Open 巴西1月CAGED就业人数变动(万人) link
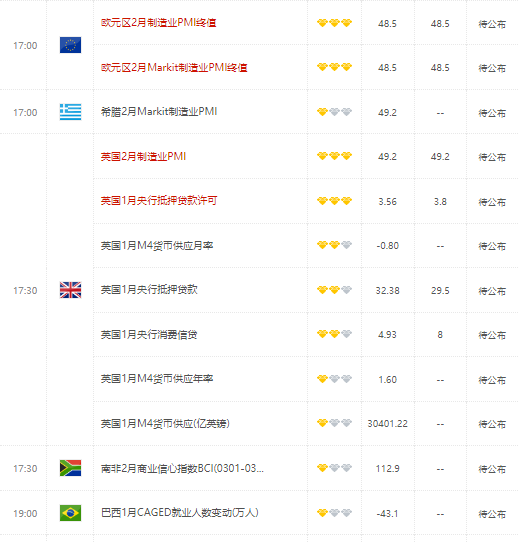This screenshot has height=542, width=518. click(x=180, y=513)
